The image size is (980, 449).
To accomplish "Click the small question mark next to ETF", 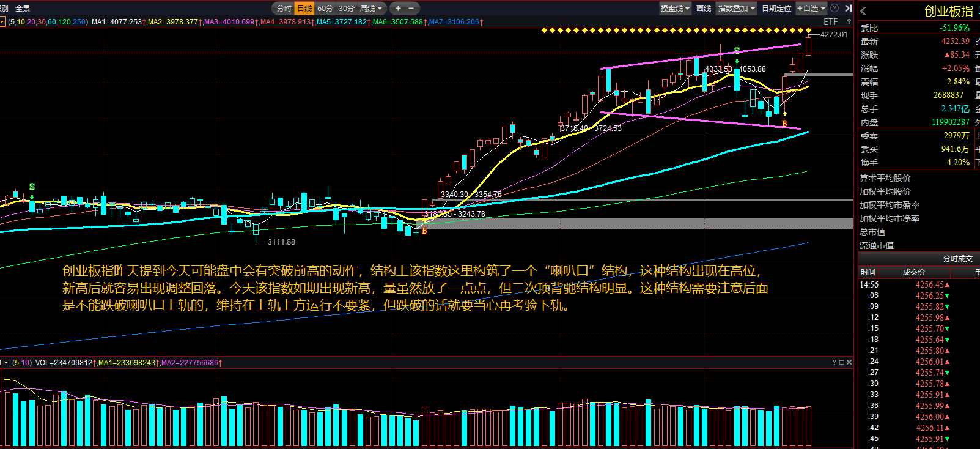I will (849, 22).
